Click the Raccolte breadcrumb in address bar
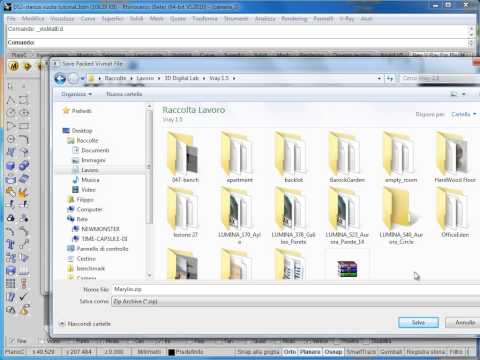 click(x=115, y=78)
